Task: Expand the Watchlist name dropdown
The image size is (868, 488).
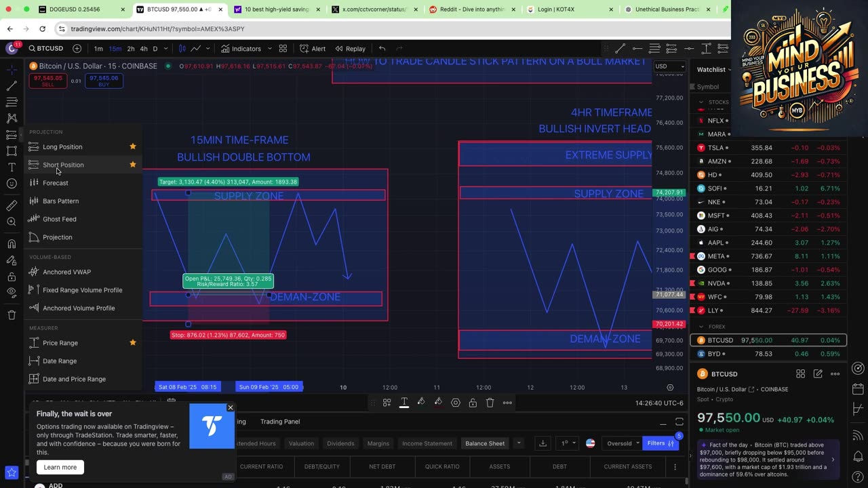Action: (714, 70)
